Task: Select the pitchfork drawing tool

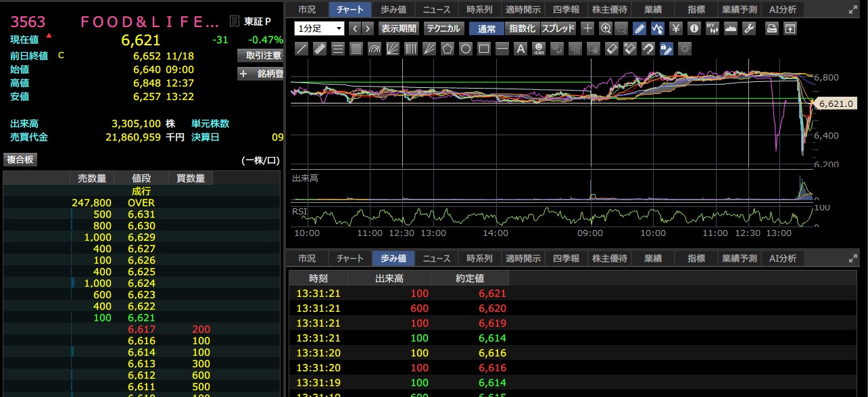Action: 429,49
